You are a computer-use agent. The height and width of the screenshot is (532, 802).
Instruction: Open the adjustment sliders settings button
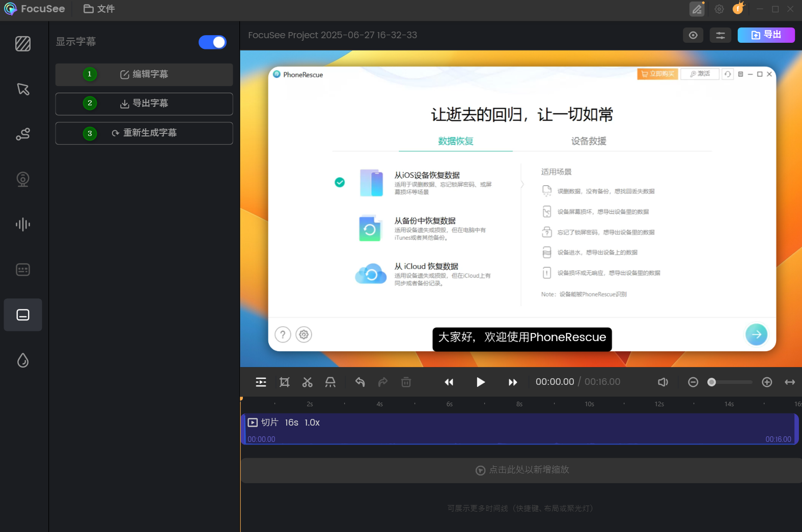tap(721, 35)
